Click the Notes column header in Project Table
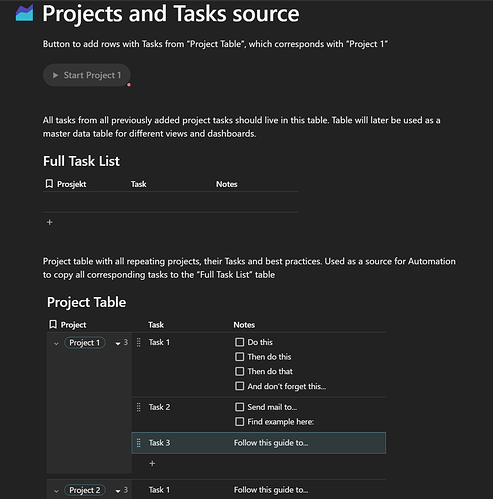 tap(244, 325)
